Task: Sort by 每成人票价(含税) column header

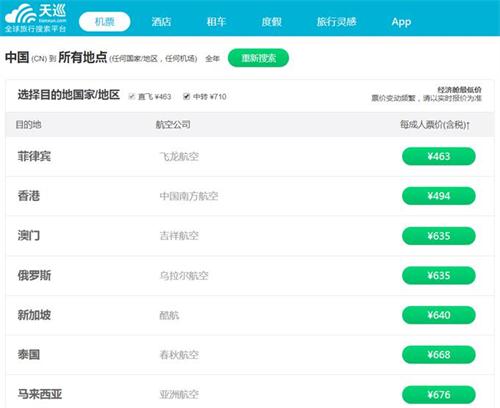Action: click(435, 125)
